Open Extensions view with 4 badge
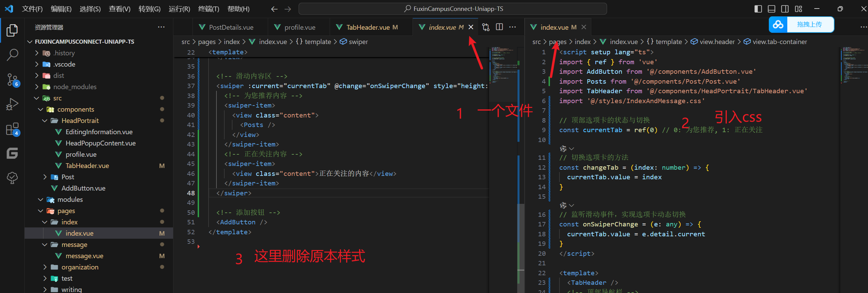 pyautogui.click(x=12, y=129)
